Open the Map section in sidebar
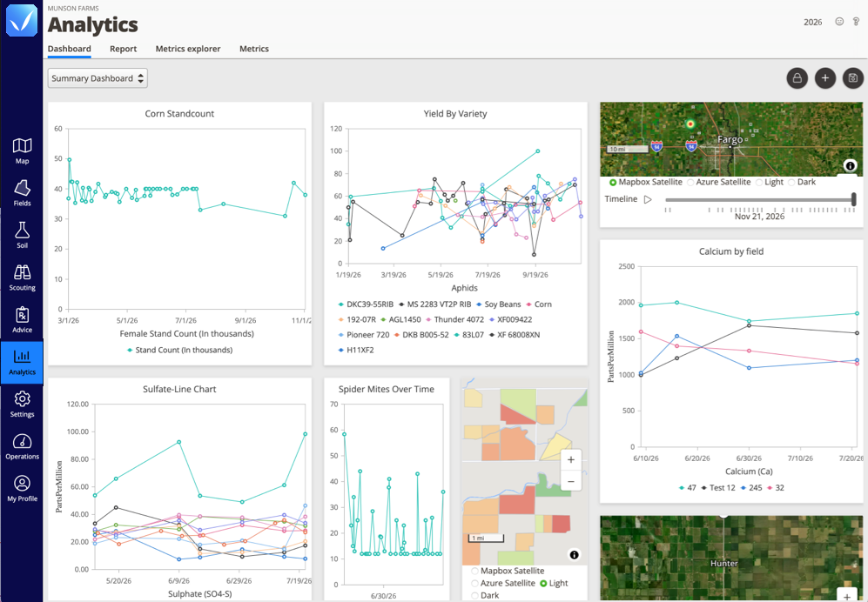This screenshot has height=602, width=868. pyautogui.click(x=22, y=151)
